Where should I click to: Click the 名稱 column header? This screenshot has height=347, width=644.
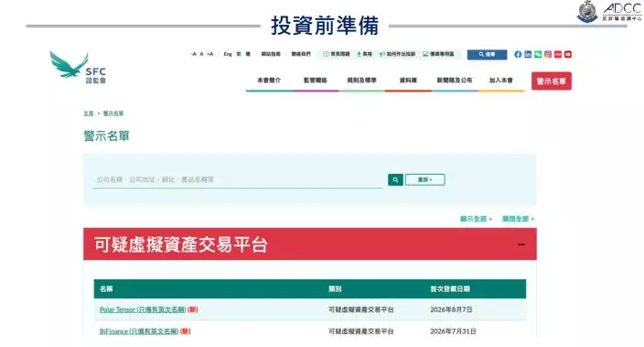[106, 289]
